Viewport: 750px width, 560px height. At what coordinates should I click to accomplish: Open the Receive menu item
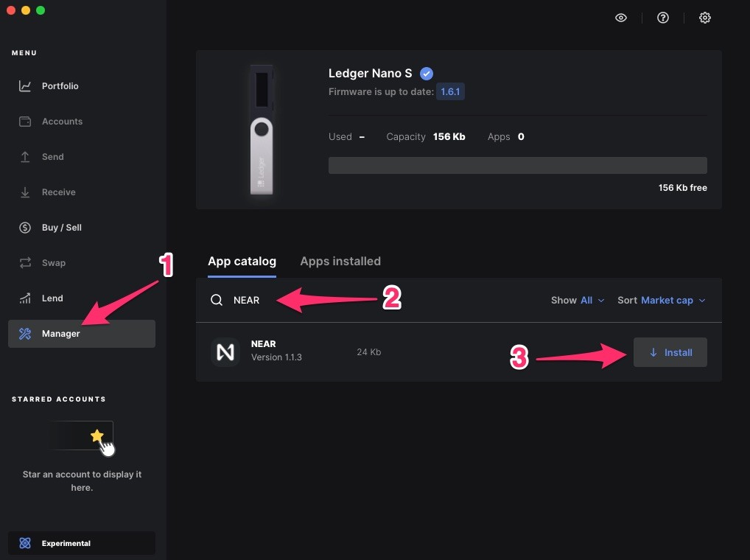point(82,192)
